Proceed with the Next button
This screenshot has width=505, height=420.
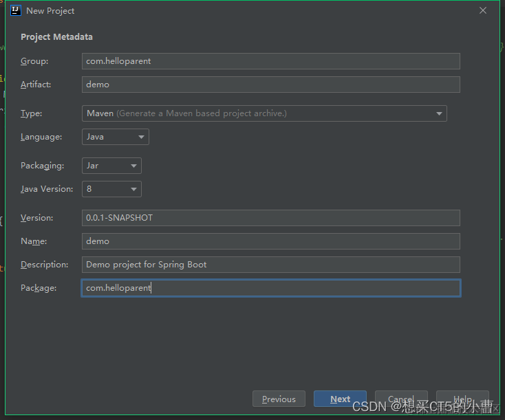(340, 399)
